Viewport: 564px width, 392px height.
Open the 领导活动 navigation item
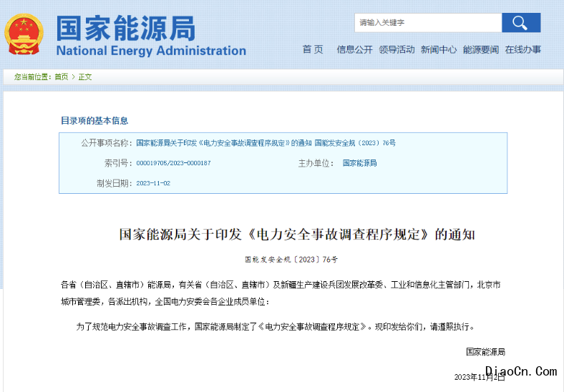click(x=397, y=49)
